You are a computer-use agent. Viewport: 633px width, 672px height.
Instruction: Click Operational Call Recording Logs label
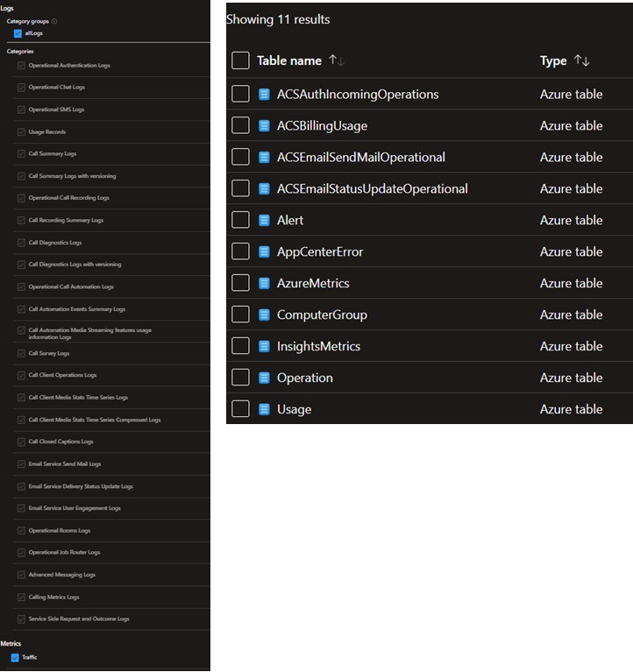[69, 198]
